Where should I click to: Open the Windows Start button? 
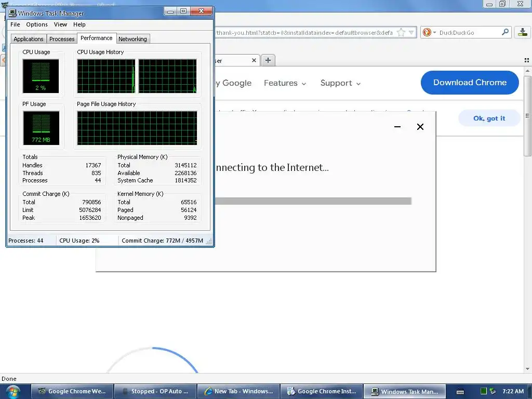[x=12, y=392]
